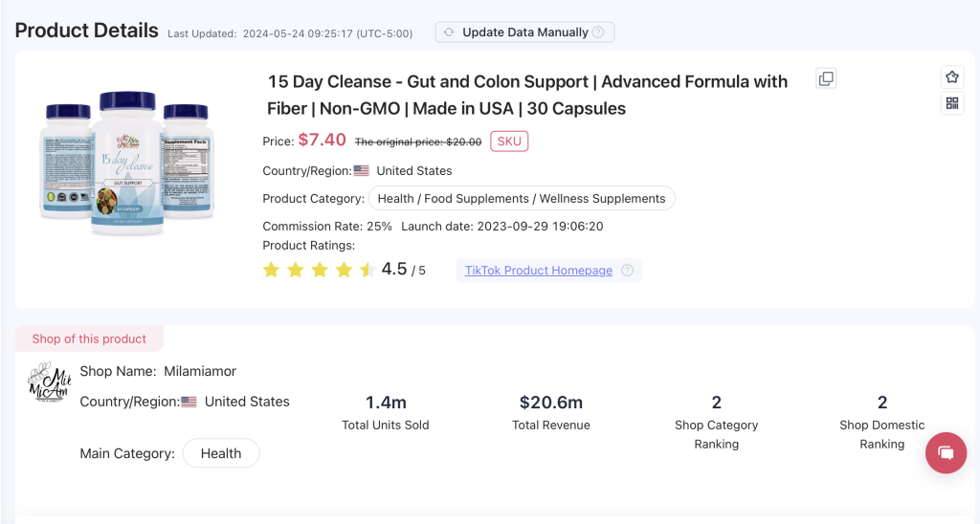Click the US flag beside product Country/Region
Image resolution: width=980 pixels, height=524 pixels.
[362, 171]
